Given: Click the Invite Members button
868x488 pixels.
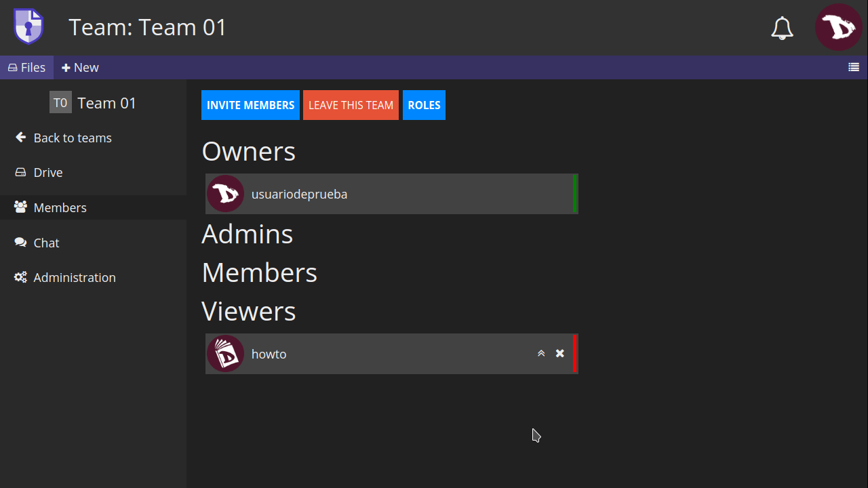Looking at the screenshot, I should point(250,105).
